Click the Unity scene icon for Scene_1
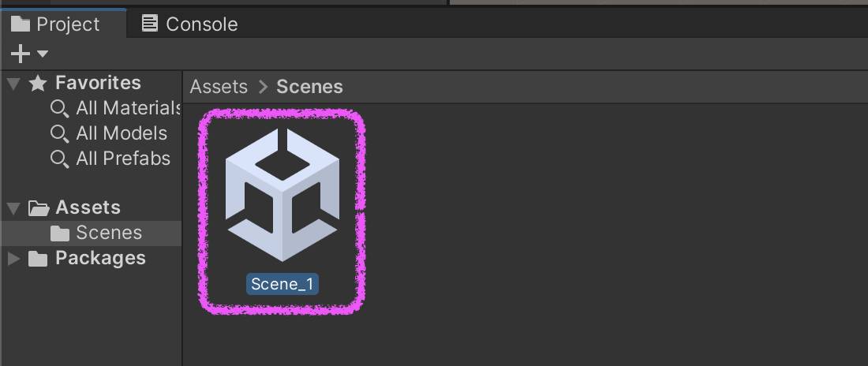868x366 pixels. 282,194
